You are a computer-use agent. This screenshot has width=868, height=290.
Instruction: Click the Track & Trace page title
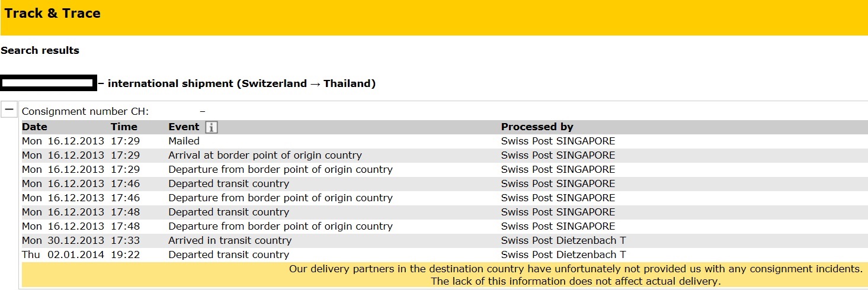point(52,13)
